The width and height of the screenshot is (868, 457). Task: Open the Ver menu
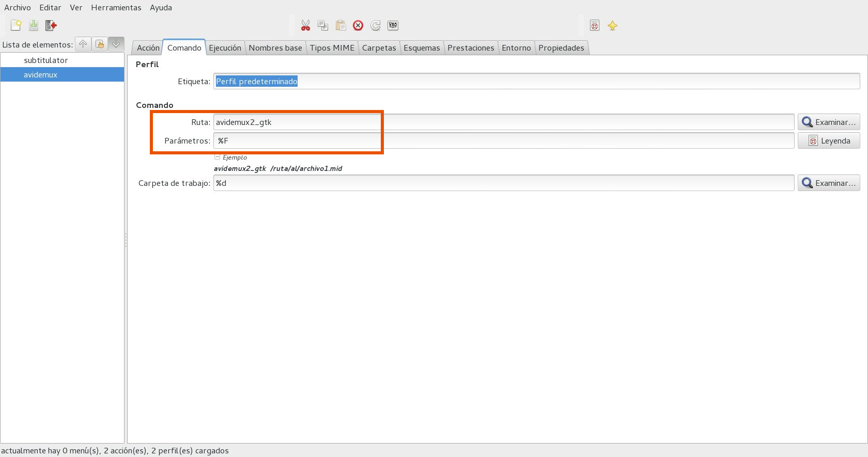click(x=76, y=8)
